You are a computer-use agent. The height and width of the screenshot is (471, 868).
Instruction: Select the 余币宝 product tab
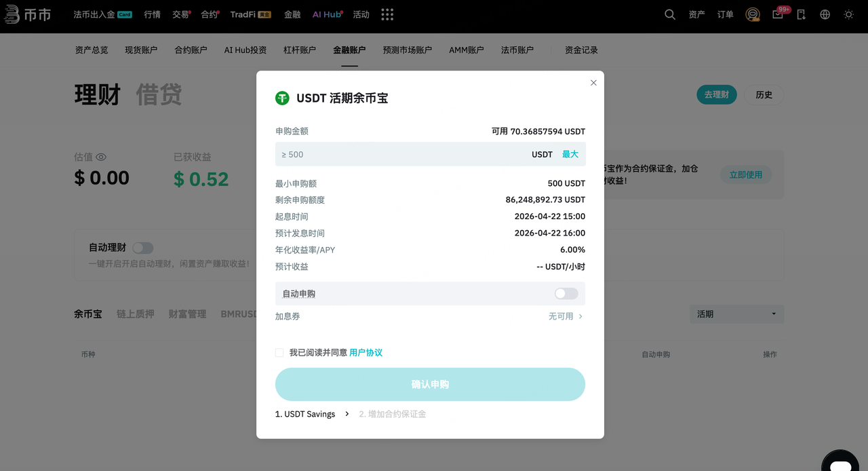coord(88,314)
